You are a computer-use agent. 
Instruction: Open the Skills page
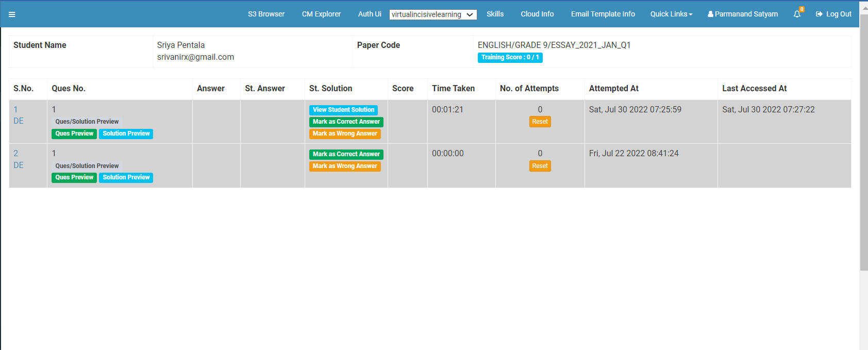pyautogui.click(x=495, y=14)
